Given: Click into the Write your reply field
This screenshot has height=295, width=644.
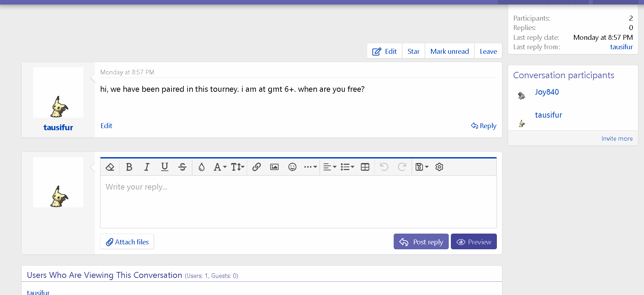Looking at the screenshot, I should (x=298, y=201).
